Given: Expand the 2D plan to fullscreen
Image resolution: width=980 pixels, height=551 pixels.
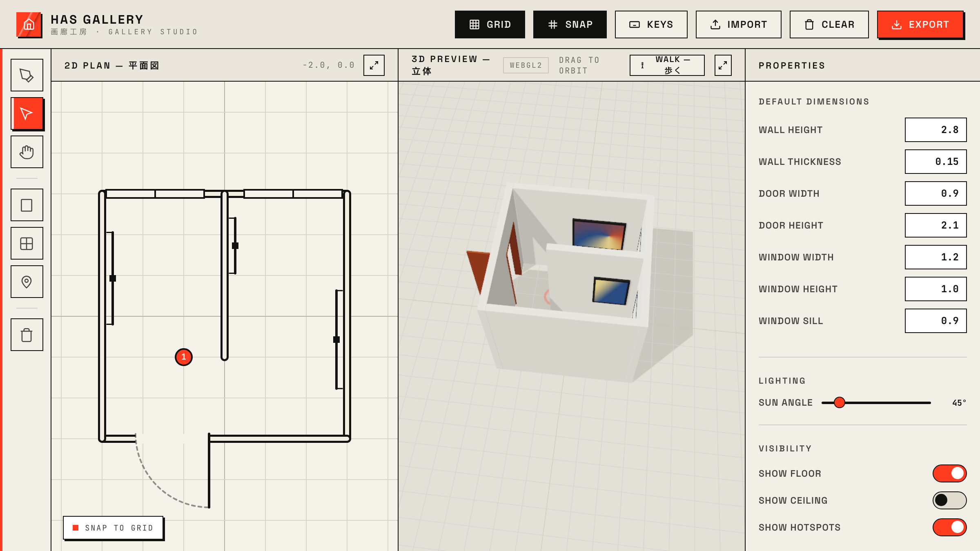Looking at the screenshot, I should pyautogui.click(x=374, y=65).
